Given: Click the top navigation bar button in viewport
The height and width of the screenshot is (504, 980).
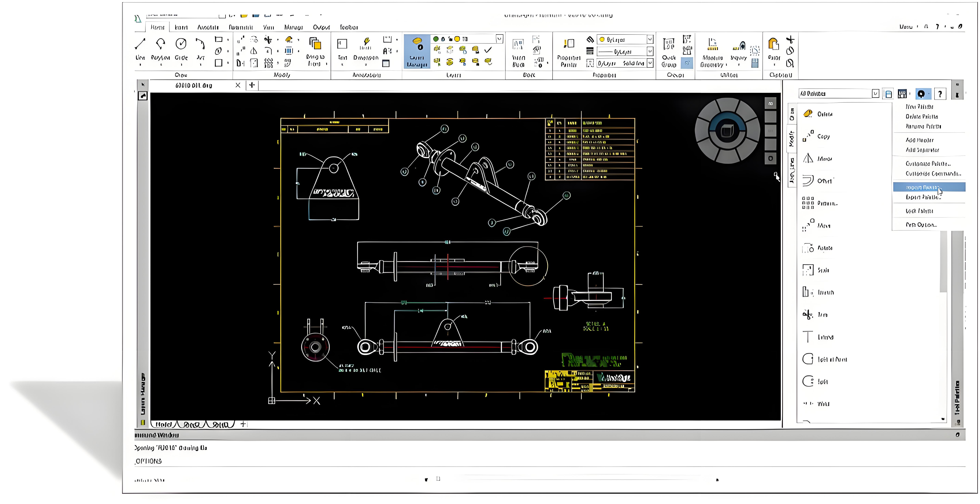Looking at the screenshot, I should coord(770,104).
